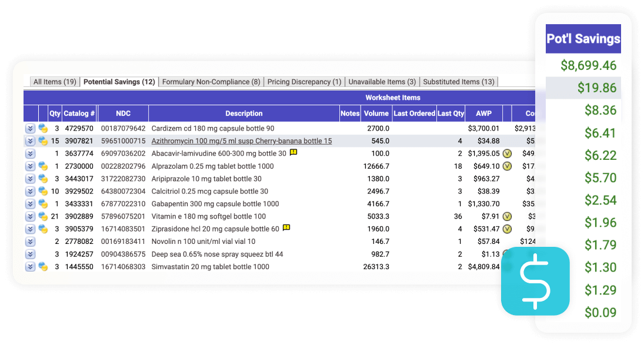644x345 pixels.
Task: Open the yellow note icon beside Abacavir-lamivudine
Action: (x=293, y=152)
